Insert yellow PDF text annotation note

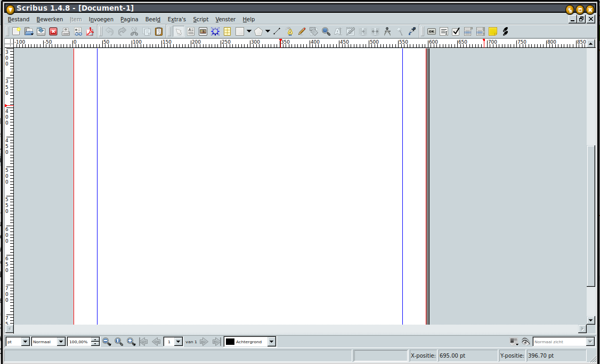(x=493, y=31)
